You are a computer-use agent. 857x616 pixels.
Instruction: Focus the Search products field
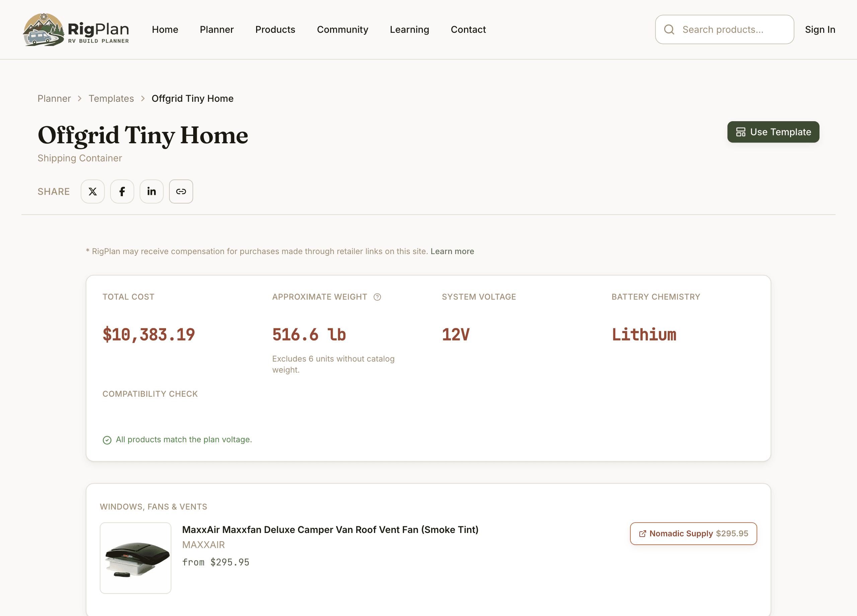pos(725,29)
